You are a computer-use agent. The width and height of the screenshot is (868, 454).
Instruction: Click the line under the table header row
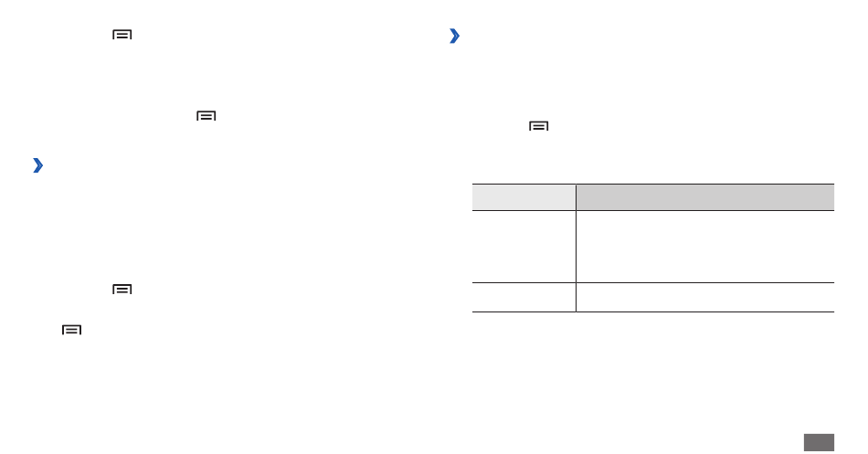coord(653,210)
